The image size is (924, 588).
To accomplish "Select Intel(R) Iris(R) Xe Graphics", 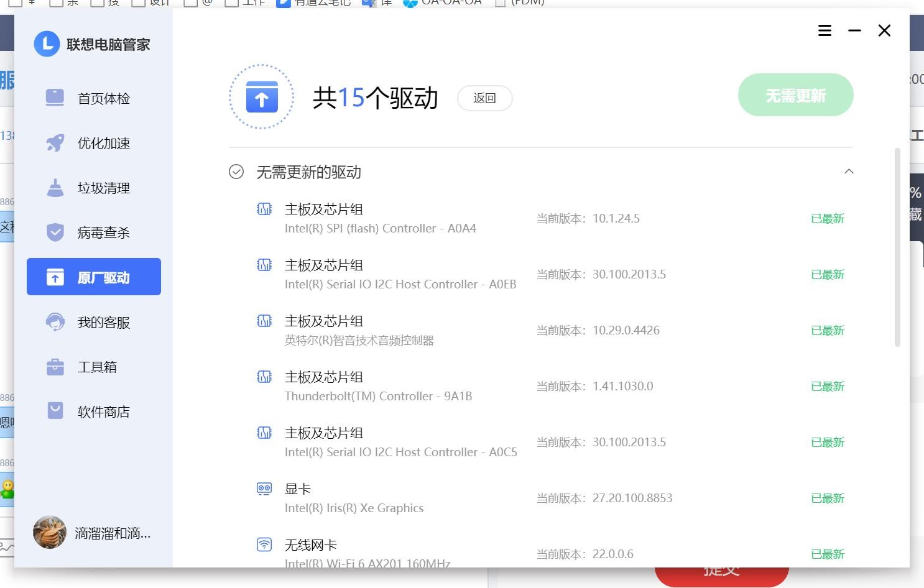I will point(354,508).
